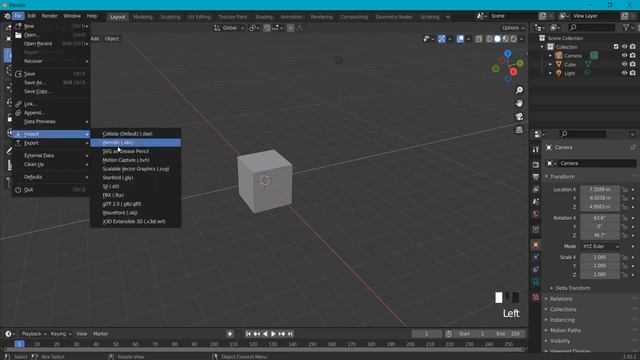Click the zoom magnifier icon in the viewport
The height and width of the screenshot is (360, 640).
point(519,90)
